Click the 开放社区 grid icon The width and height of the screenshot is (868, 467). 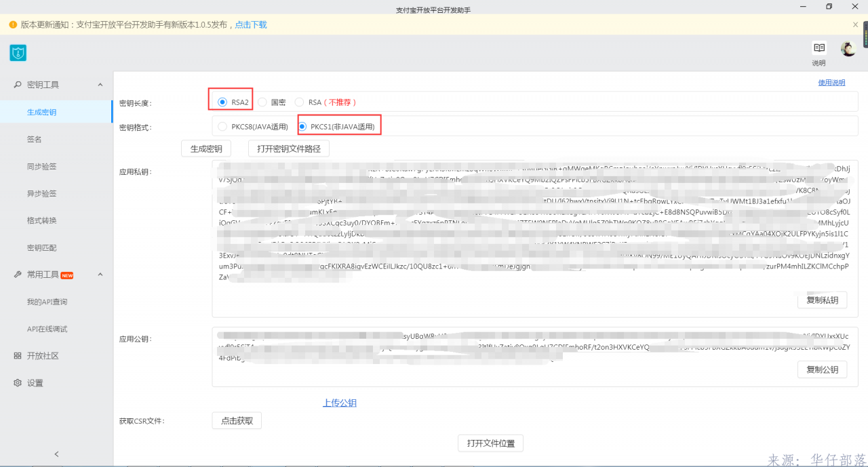[18, 356]
